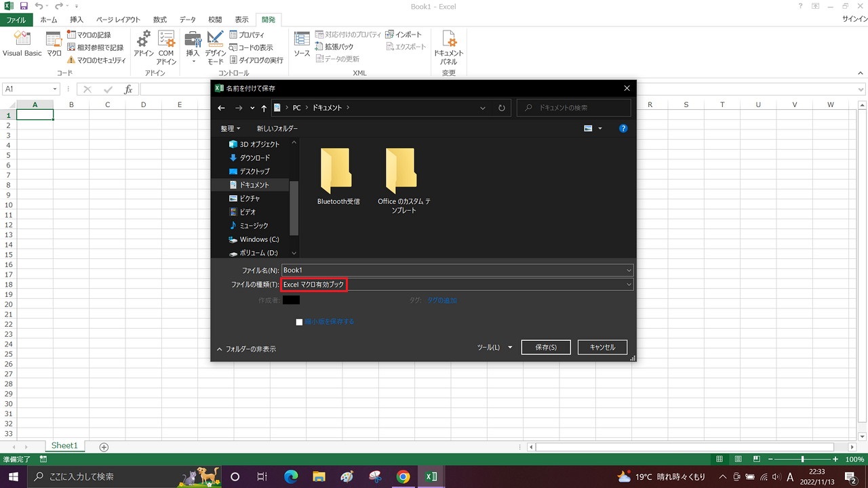Switch to the ファイル tab
This screenshot has height=488, width=868.
click(16, 20)
